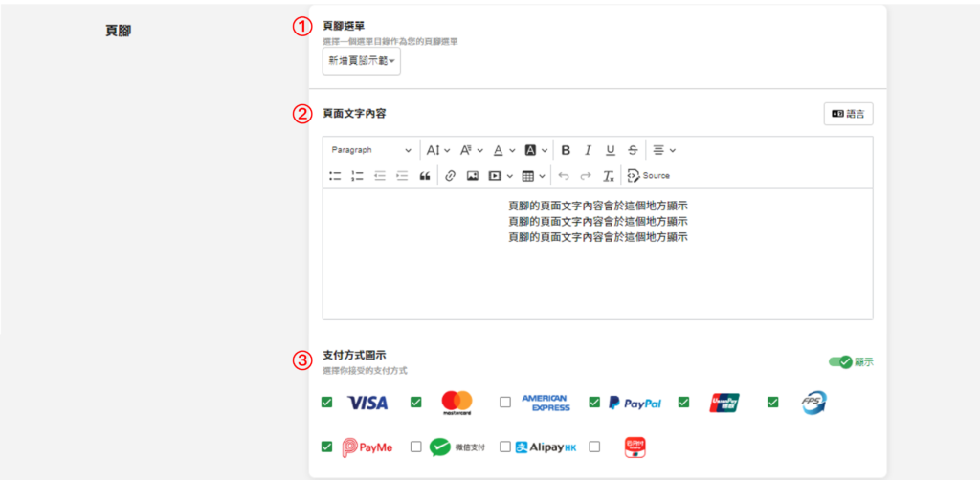Open the insert table dropdown
Image resolution: width=980 pixels, height=480 pixels.
533,176
